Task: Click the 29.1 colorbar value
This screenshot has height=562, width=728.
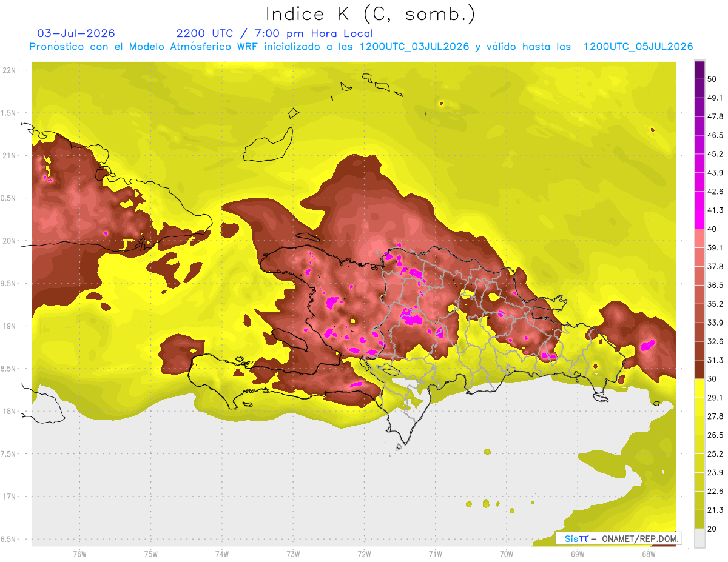Action: 715,398
